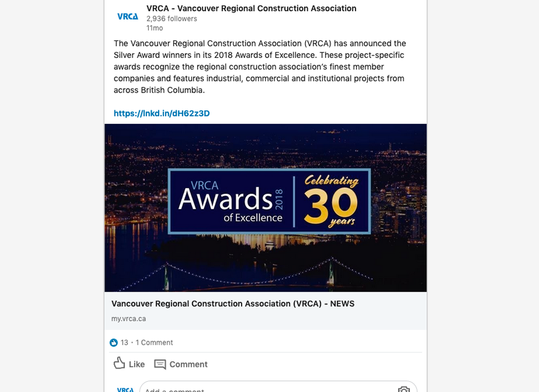Viewport: 539px width, 392px height.
Task: Open the article title link below image
Action: (233, 304)
